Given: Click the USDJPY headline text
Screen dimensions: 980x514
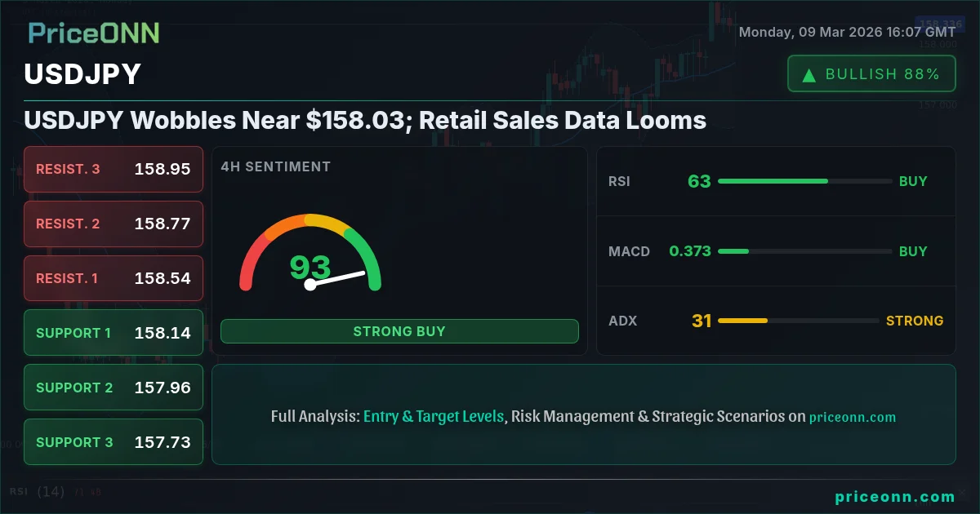Looking at the screenshot, I should coord(365,121).
